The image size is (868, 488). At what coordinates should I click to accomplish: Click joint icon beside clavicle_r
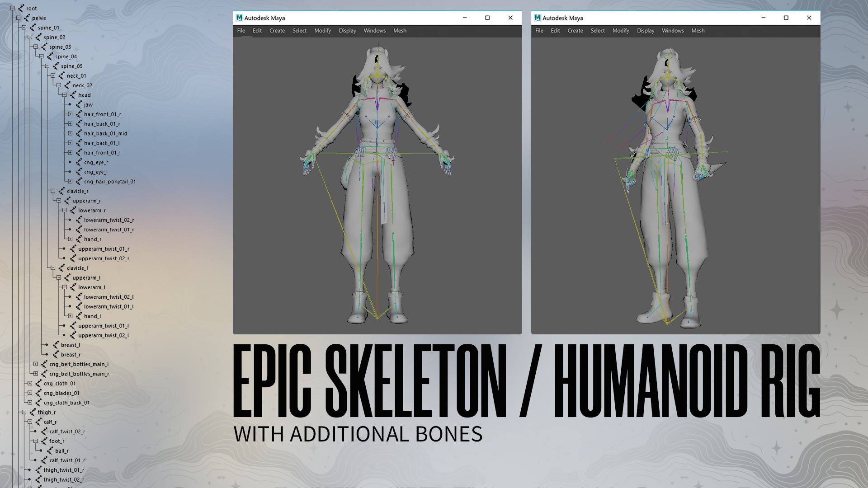point(61,191)
